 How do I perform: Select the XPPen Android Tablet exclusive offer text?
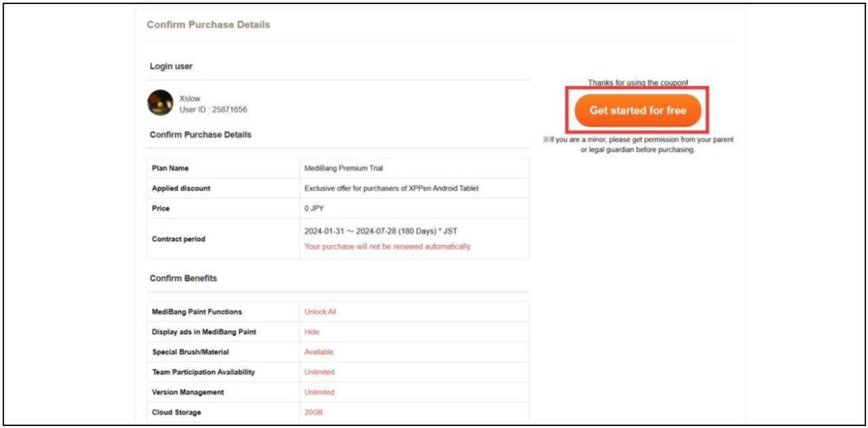pos(392,188)
